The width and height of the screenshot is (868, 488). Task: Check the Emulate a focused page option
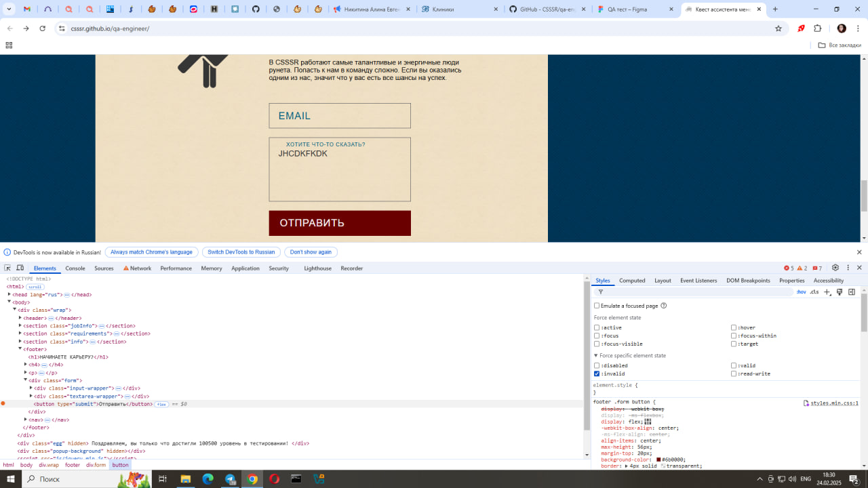click(x=597, y=306)
